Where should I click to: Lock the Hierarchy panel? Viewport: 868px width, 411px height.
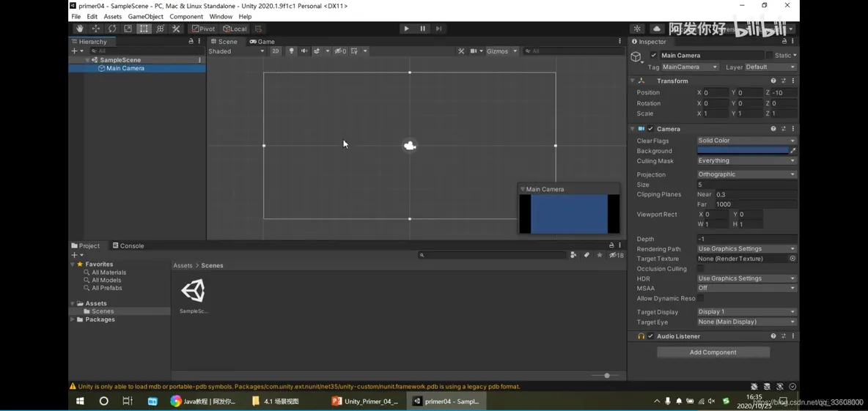[191, 42]
